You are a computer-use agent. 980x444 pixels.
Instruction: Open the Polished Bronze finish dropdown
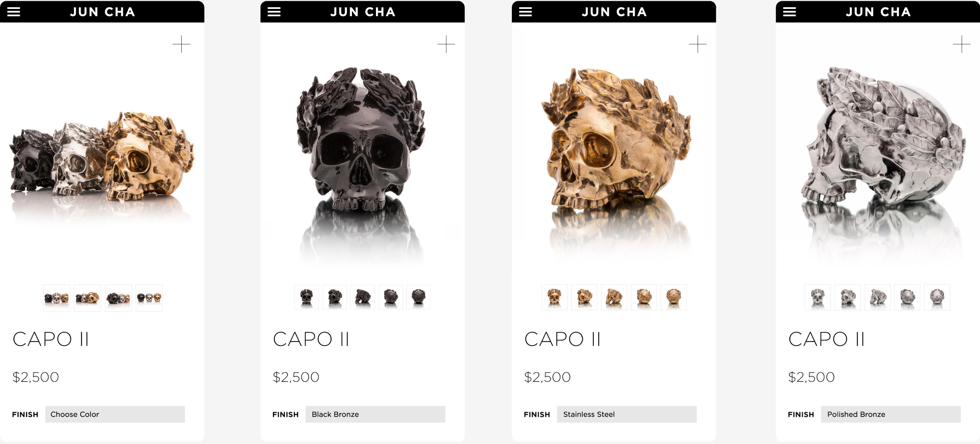(x=891, y=414)
